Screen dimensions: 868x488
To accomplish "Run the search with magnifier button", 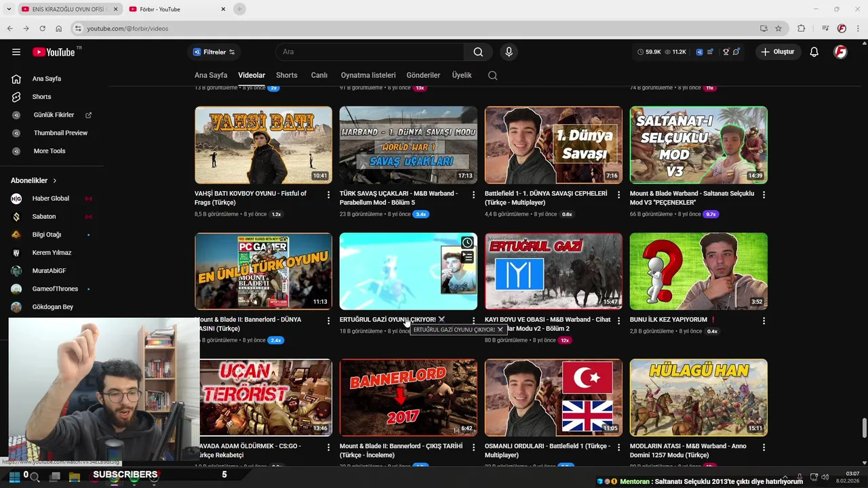I will pos(478,52).
